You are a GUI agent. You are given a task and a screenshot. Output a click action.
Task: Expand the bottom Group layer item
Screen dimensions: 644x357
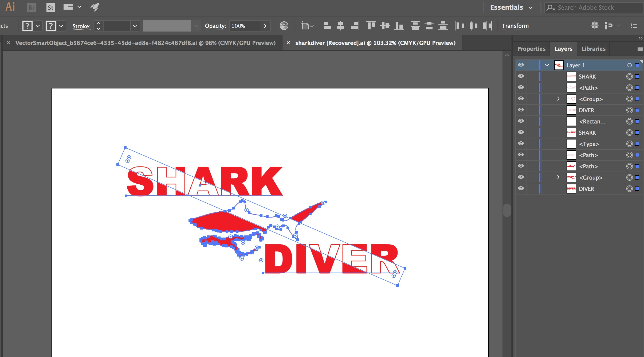(x=558, y=177)
